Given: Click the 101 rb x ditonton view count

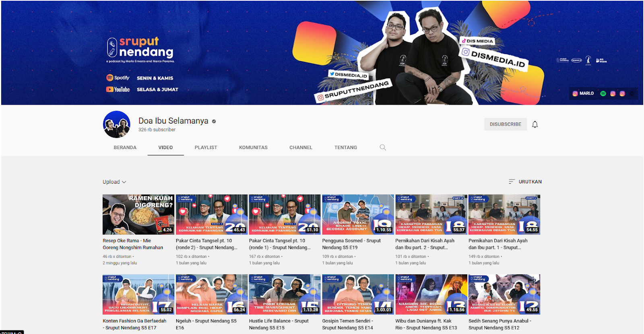Looking at the screenshot, I should click(x=411, y=257).
